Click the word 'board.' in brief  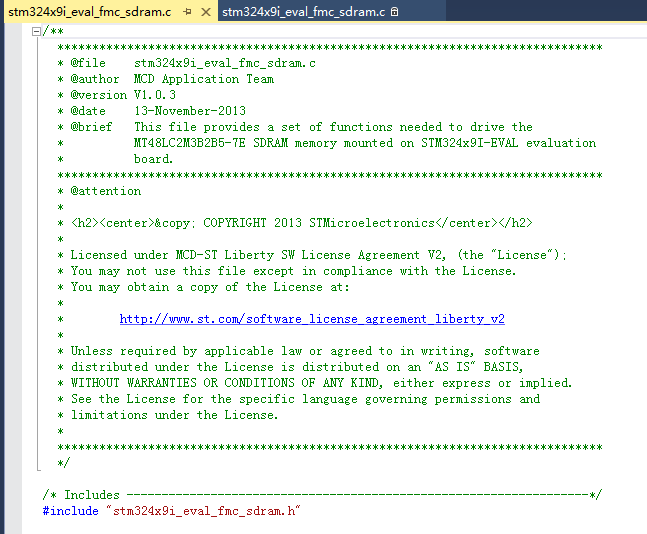tap(153, 159)
